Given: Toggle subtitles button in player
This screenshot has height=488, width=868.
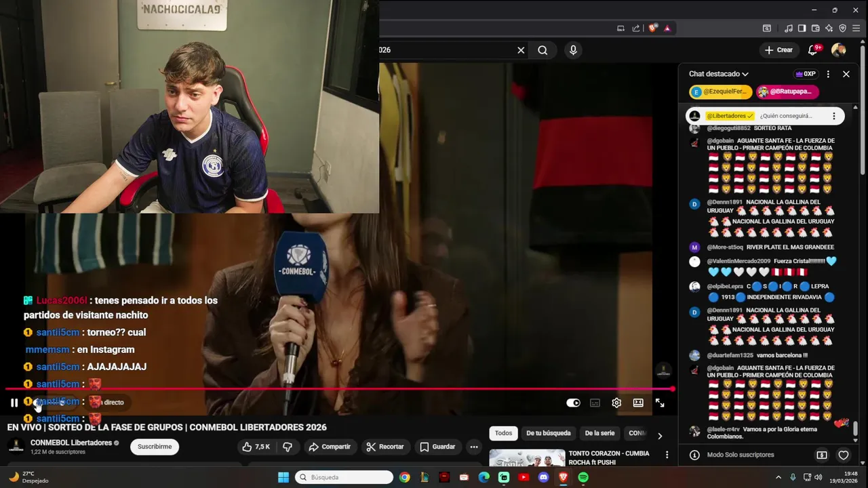Looking at the screenshot, I should point(595,403).
